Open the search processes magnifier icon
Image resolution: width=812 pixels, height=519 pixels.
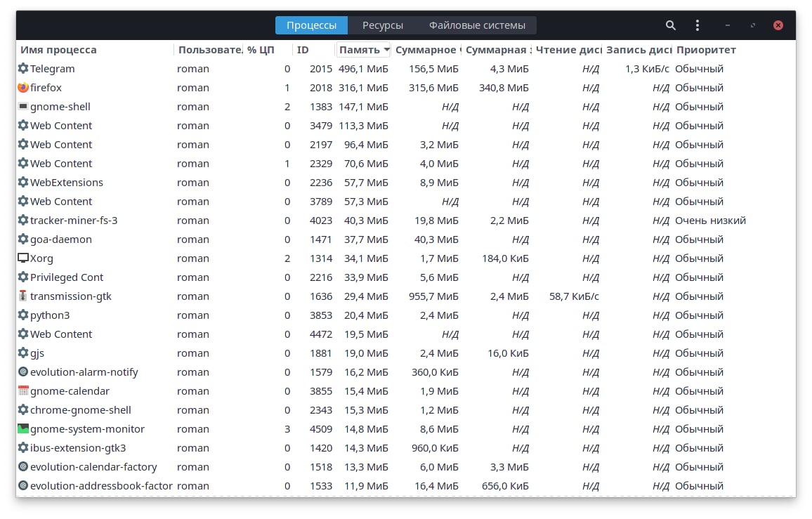(x=671, y=25)
